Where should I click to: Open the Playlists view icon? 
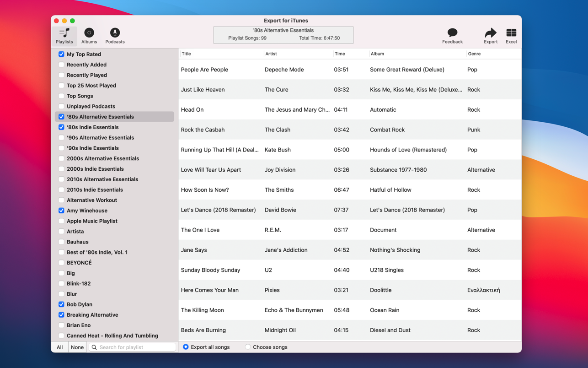64,33
